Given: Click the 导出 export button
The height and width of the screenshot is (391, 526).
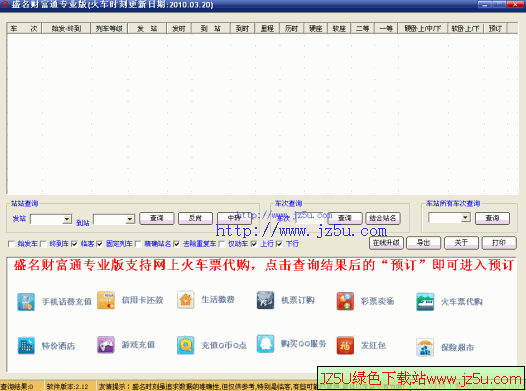Looking at the screenshot, I should (x=424, y=242).
